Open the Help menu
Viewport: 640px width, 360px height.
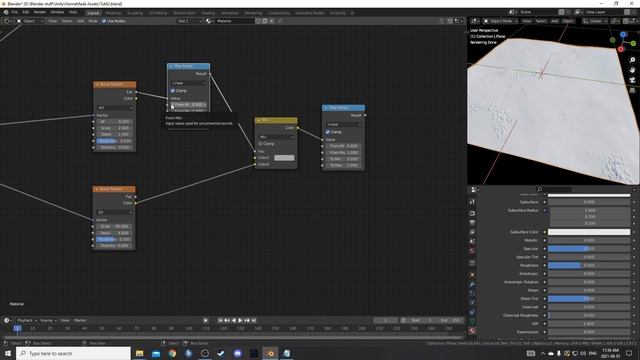[73, 12]
